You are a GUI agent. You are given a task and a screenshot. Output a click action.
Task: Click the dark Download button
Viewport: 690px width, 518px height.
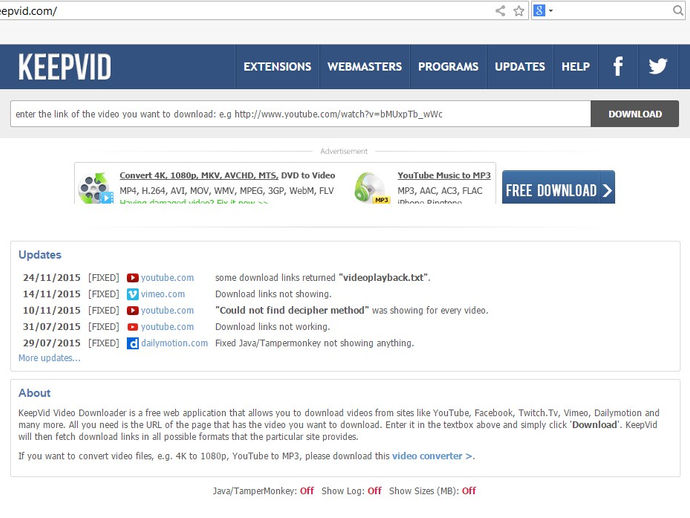[635, 114]
